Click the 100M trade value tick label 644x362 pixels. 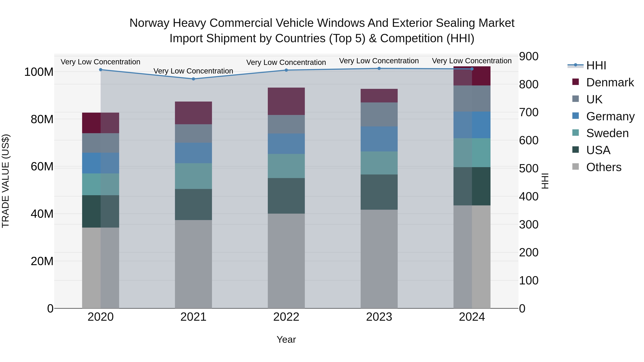(39, 72)
